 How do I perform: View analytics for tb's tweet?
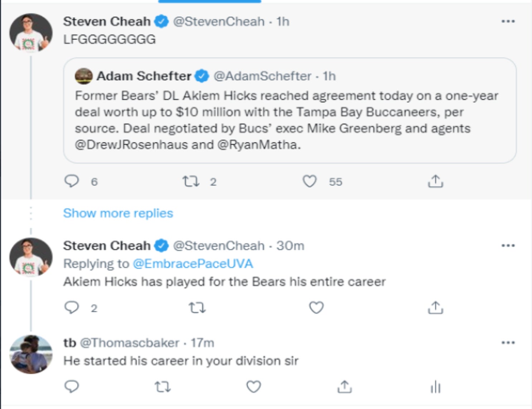(x=435, y=386)
